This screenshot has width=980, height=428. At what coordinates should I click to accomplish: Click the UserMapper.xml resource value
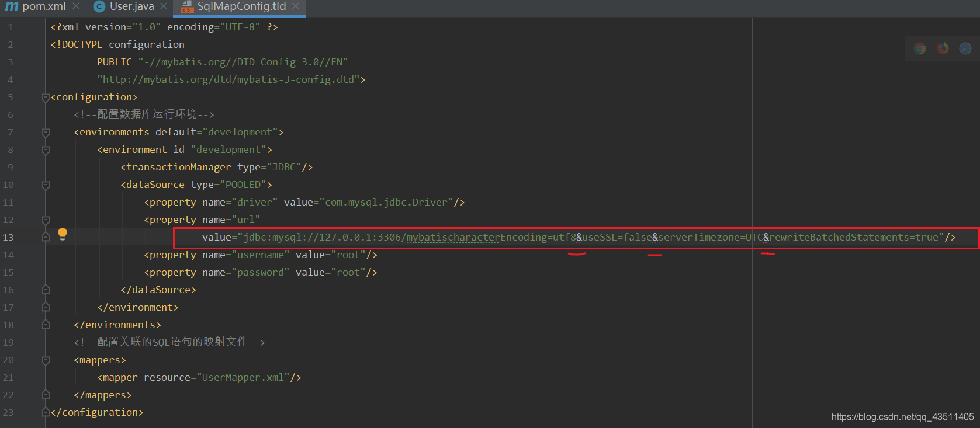(243, 377)
